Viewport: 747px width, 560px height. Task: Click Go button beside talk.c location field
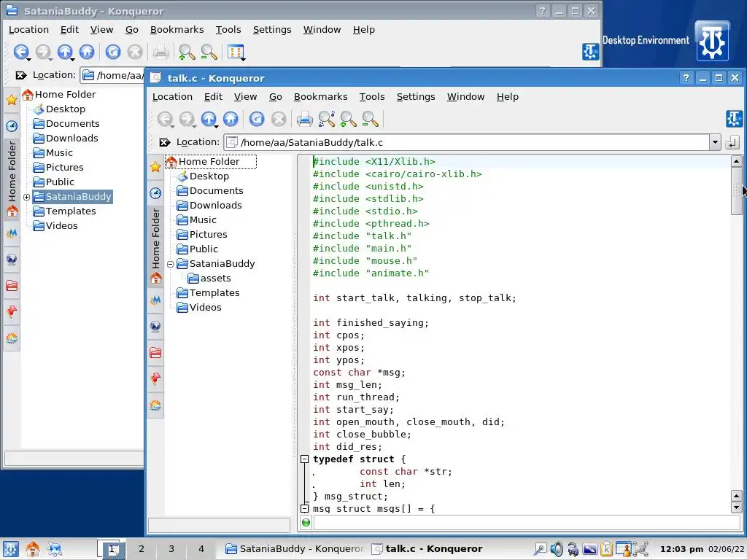(x=732, y=142)
